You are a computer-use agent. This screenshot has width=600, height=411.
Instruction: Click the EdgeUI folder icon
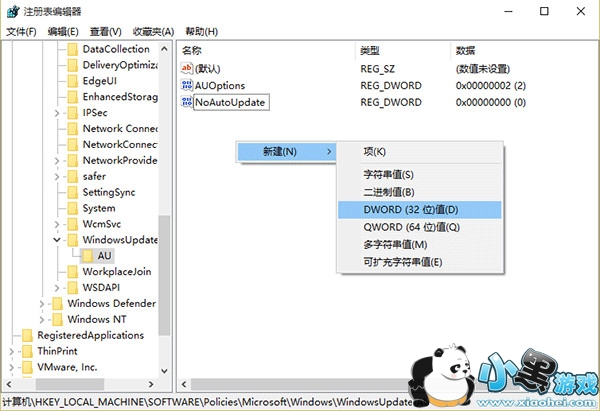[x=73, y=81]
